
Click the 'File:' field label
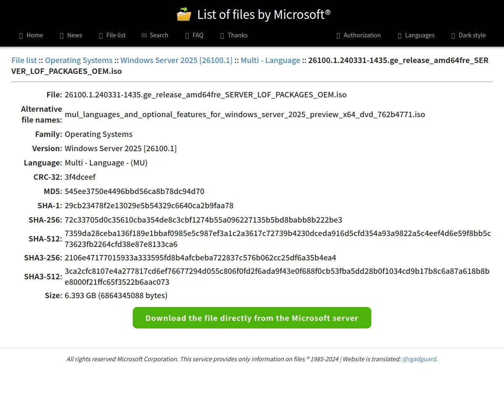pyautogui.click(x=54, y=94)
